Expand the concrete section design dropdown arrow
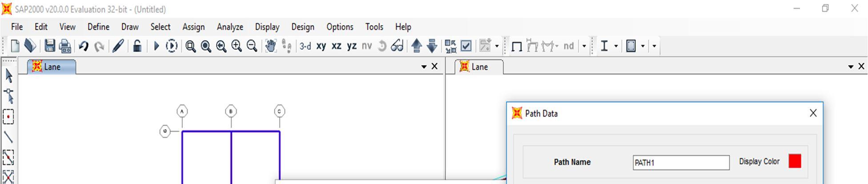The image size is (868, 184). [643, 46]
